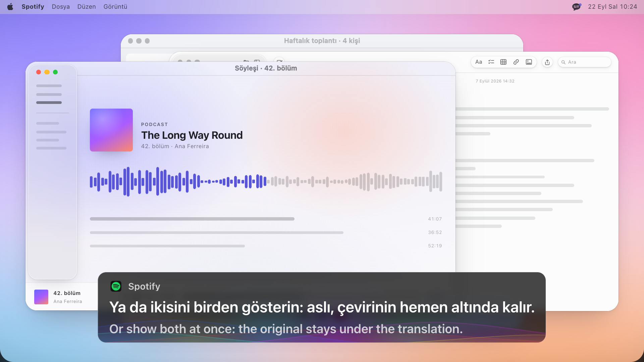644x362 pixels.
Task: Click the now-playing mini cover thumbnail
Action: click(x=41, y=297)
